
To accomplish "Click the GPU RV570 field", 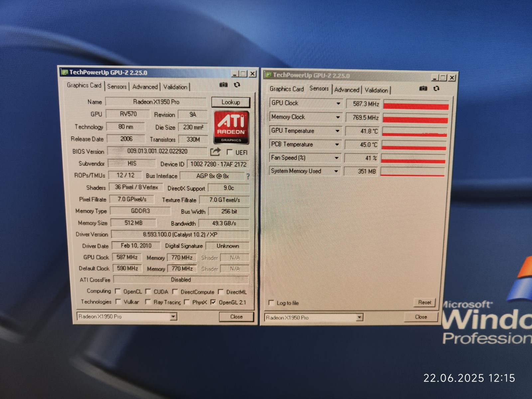I will click(128, 114).
